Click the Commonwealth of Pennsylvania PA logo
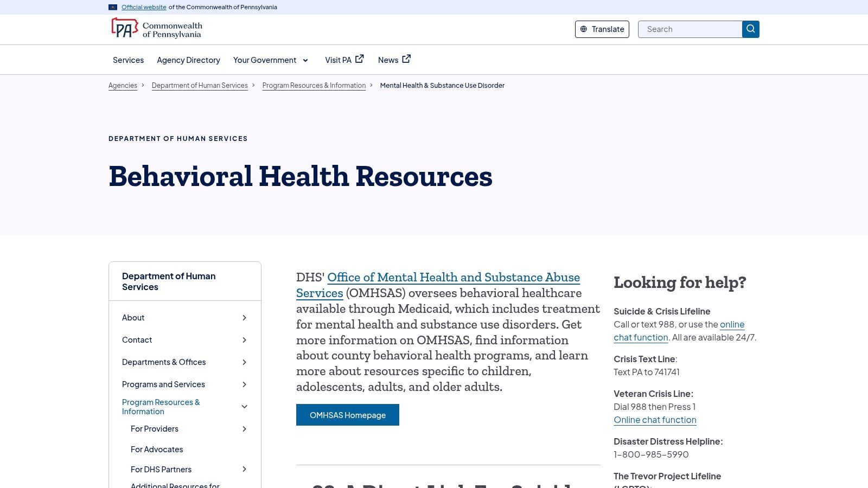This screenshot has height=488, width=868. tap(157, 29)
